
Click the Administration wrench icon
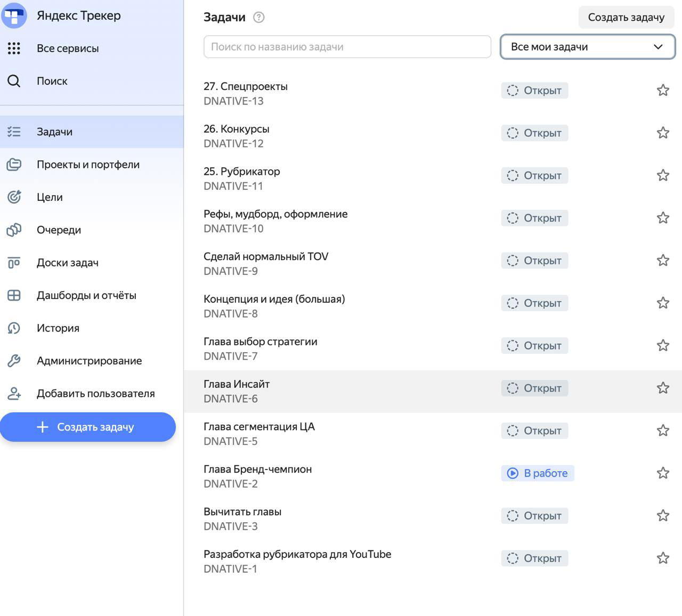(x=14, y=361)
